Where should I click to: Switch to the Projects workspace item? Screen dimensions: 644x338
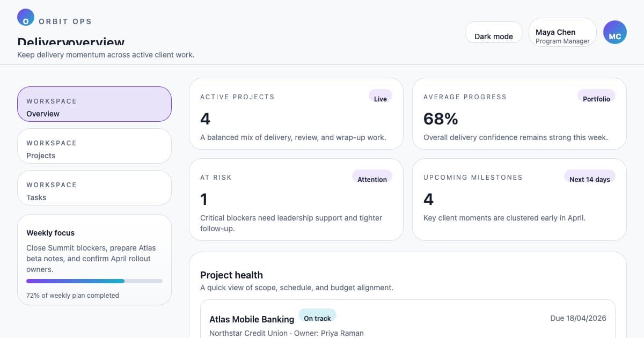[x=94, y=146]
